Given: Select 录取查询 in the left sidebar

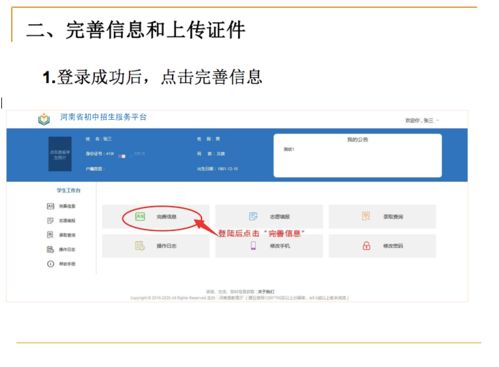Looking at the screenshot, I should tap(61, 235).
